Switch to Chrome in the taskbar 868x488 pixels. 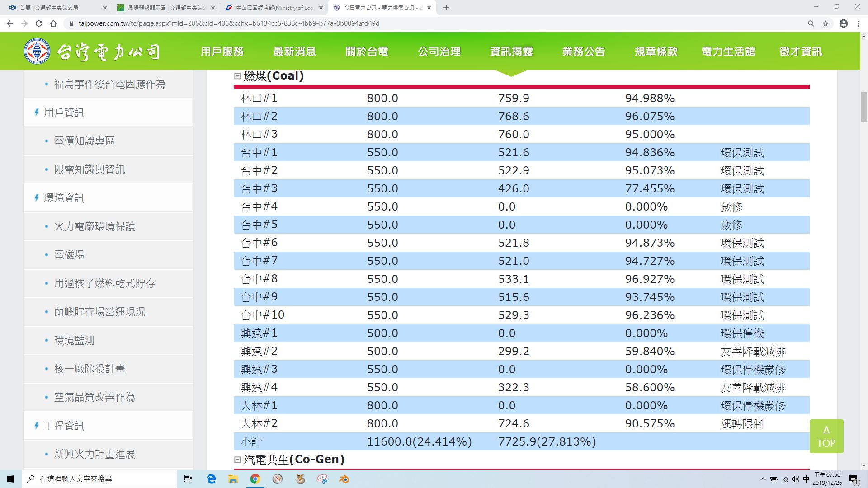point(255,479)
